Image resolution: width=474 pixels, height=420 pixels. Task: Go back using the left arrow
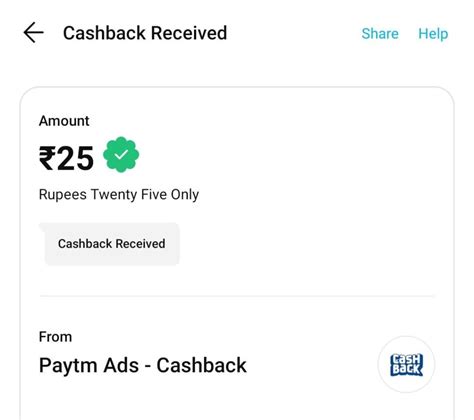(x=33, y=33)
